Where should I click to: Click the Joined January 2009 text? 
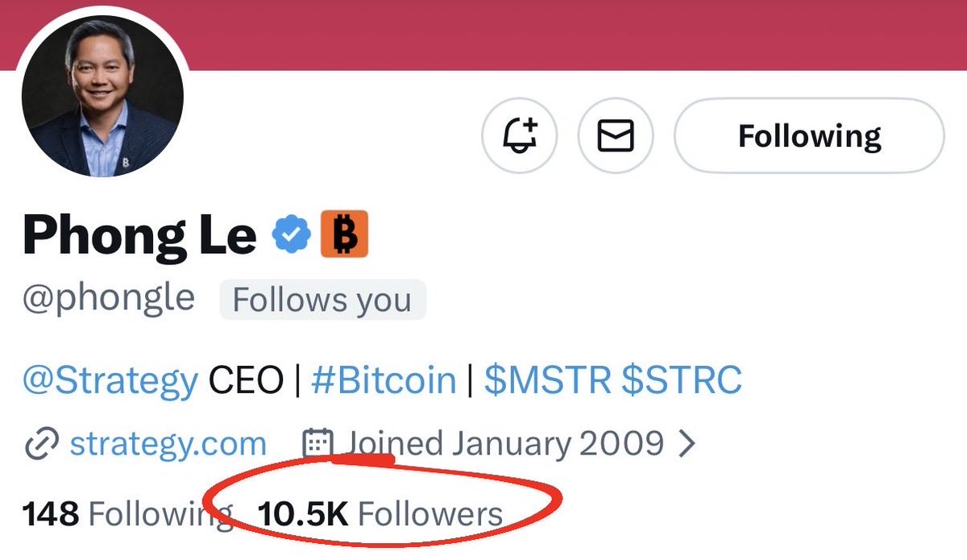(x=504, y=444)
